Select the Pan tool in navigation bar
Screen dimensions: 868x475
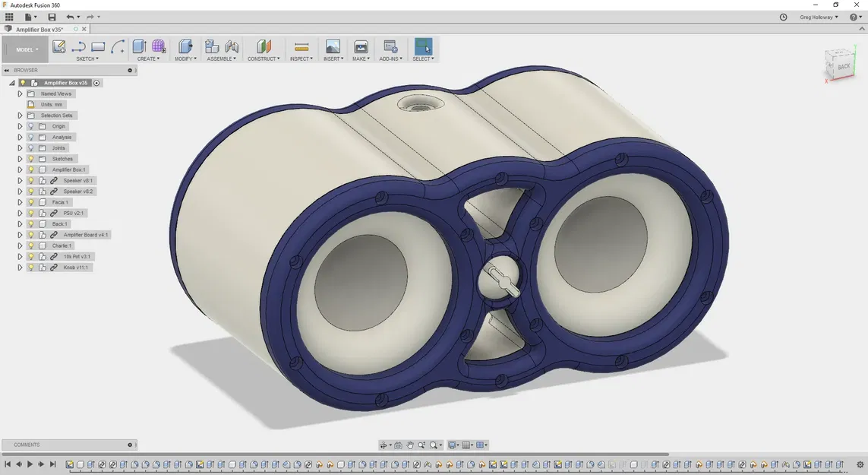[410, 445]
